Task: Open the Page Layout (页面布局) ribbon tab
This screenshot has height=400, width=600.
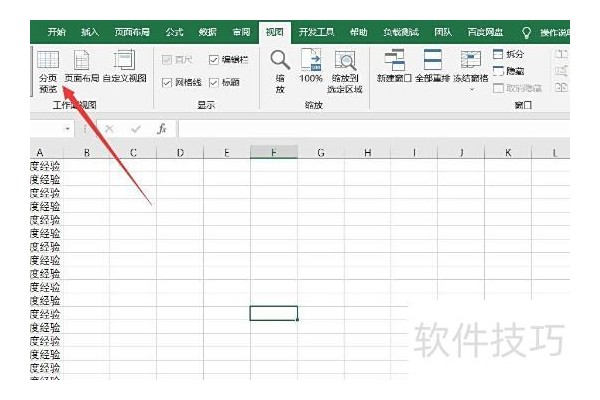Action: (132, 32)
